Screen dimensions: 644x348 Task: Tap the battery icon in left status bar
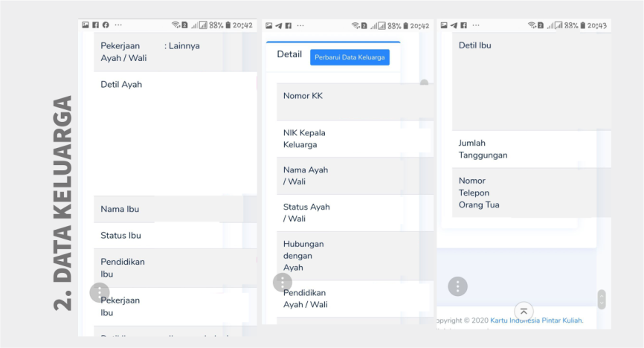click(x=228, y=25)
